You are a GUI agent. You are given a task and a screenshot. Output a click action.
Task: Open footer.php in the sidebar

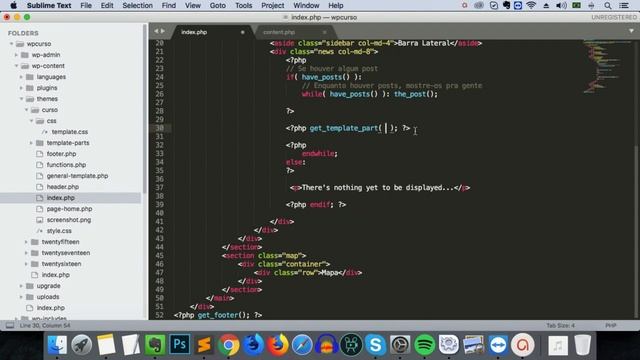tap(61, 154)
